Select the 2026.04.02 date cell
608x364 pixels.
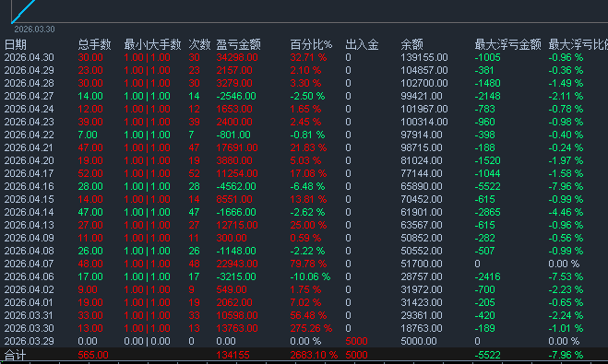(30, 289)
